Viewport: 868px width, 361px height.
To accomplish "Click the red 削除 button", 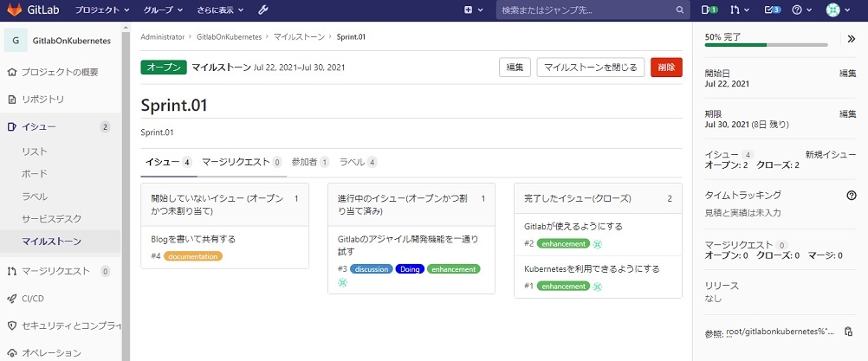I will point(666,68).
